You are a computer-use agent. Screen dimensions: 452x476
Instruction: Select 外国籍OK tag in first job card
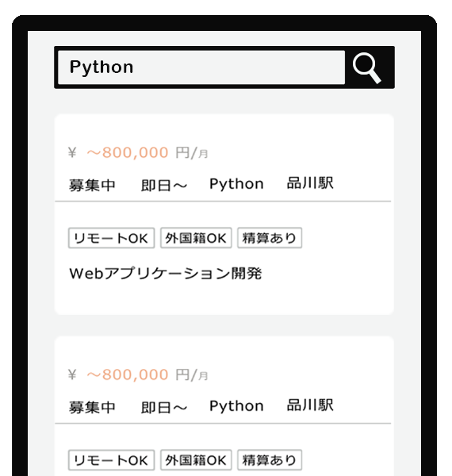coord(196,238)
